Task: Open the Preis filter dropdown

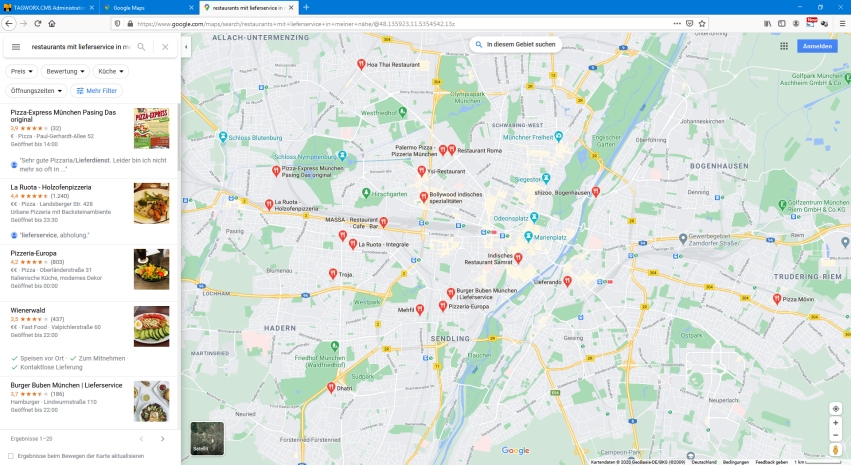Action: click(22, 71)
